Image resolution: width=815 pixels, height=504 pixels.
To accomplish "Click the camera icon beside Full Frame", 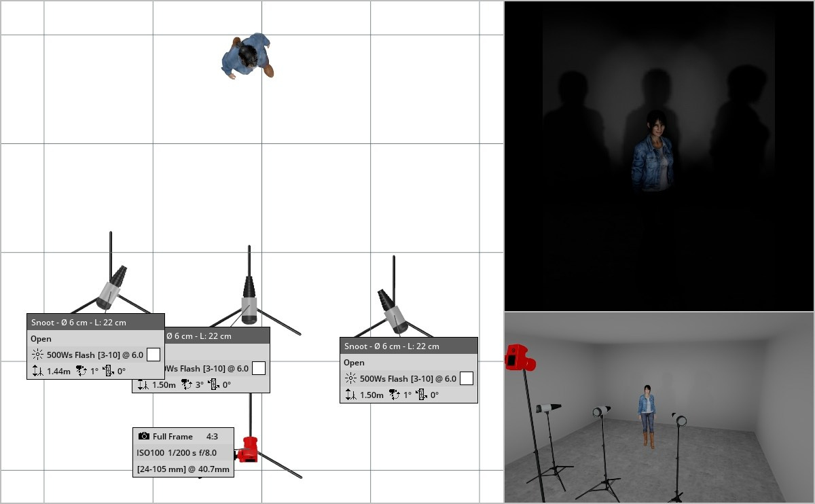I will point(143,436).
